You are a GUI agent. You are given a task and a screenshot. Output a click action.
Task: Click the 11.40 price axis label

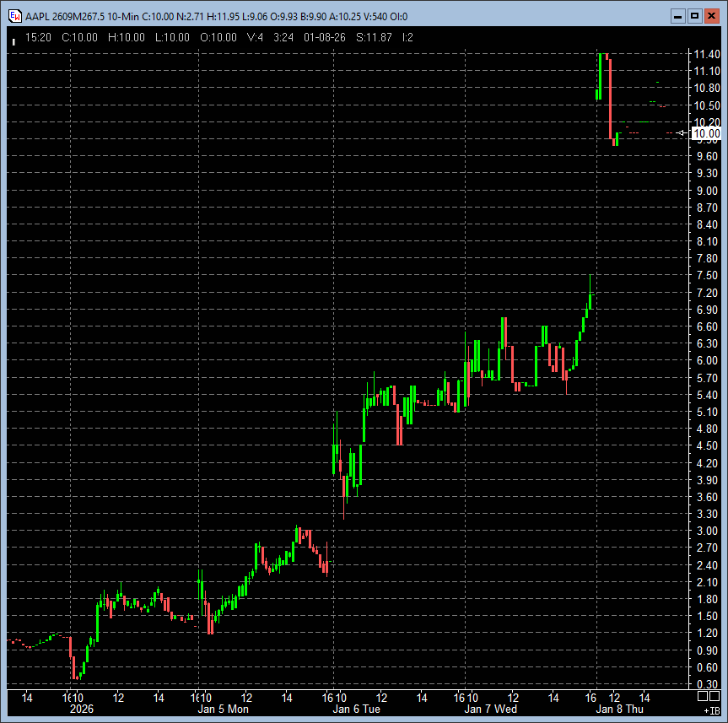pyautogui.click(x=706, y=54)
